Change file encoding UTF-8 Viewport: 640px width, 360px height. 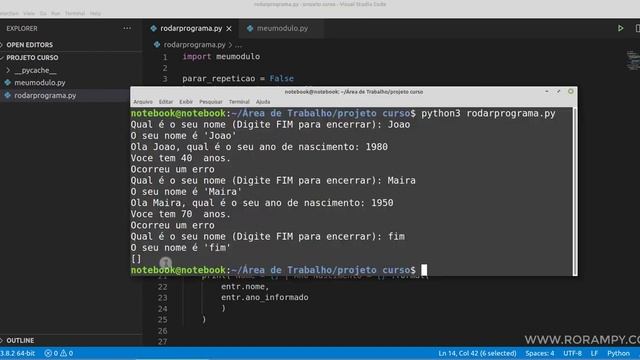coord(573,353)
